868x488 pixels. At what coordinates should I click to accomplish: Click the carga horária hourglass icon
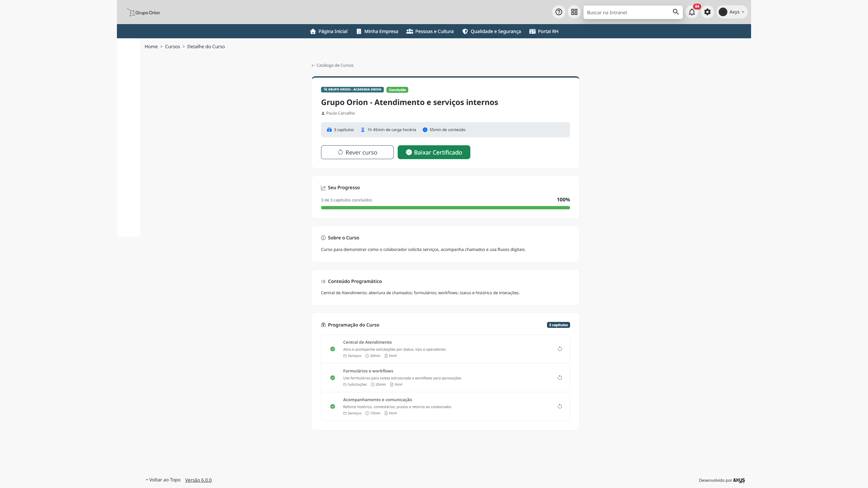point(363,130)
